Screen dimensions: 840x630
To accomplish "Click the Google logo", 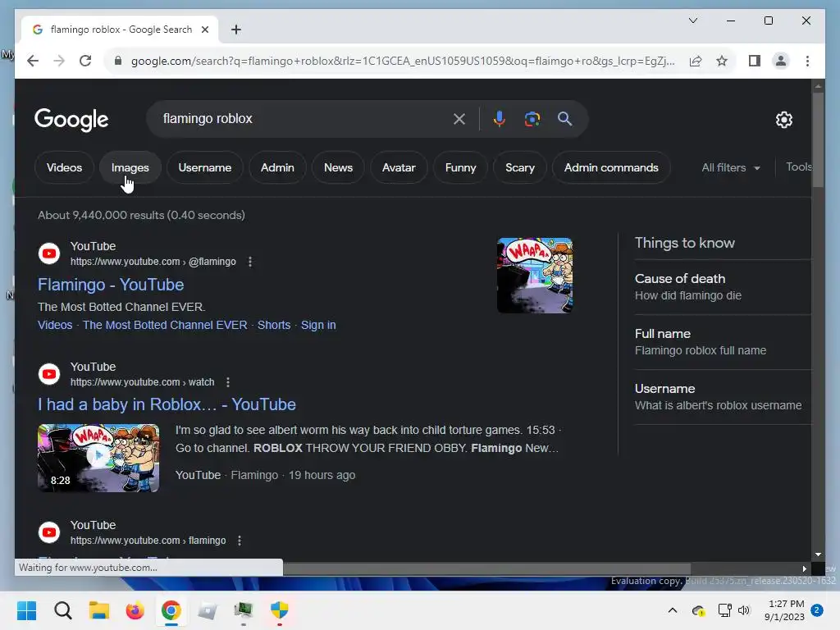I will [x=71, y=120].
